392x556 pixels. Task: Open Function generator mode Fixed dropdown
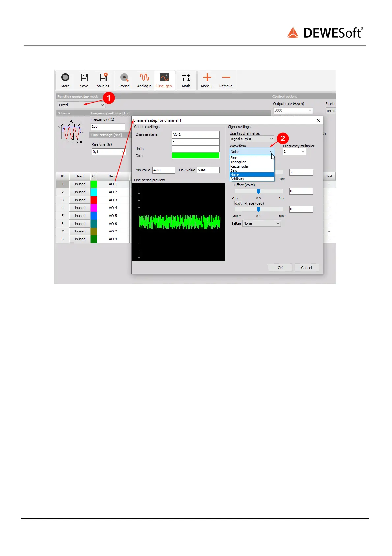pyautogui.click(x=81, y=105)
